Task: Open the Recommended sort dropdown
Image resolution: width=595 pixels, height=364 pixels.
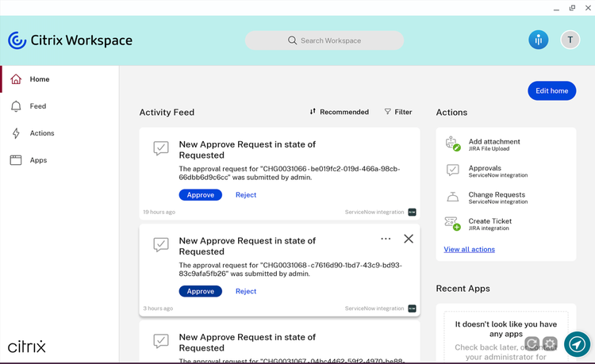Action: click(340, 112)
